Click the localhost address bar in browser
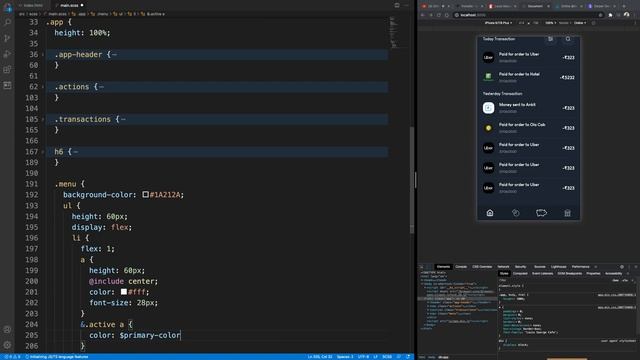The height and width of the screenshot is (360, 640). [529, 15]
